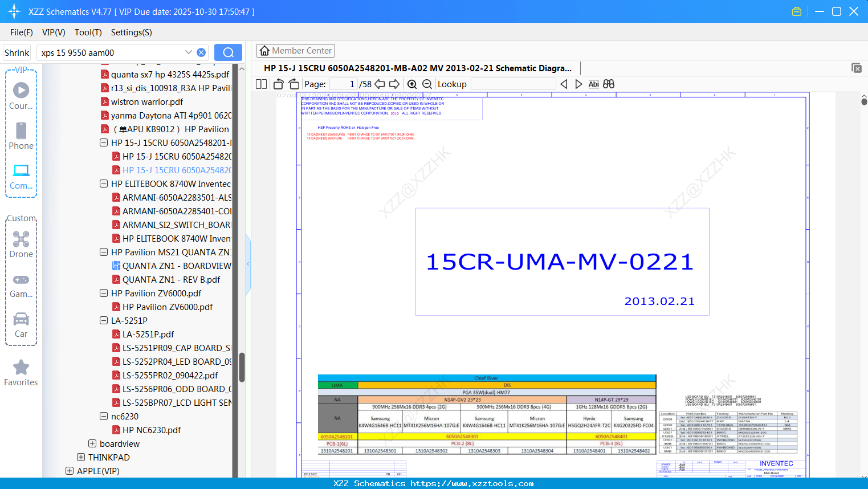Collapse the file tree panel handle
This screenshot has height=489, width=868.
[x=248, y=264]
